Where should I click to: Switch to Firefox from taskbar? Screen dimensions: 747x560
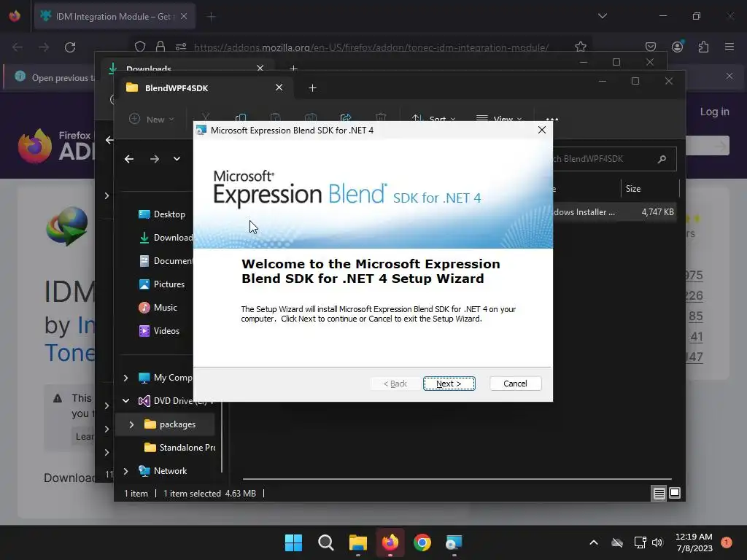point(390,542)
